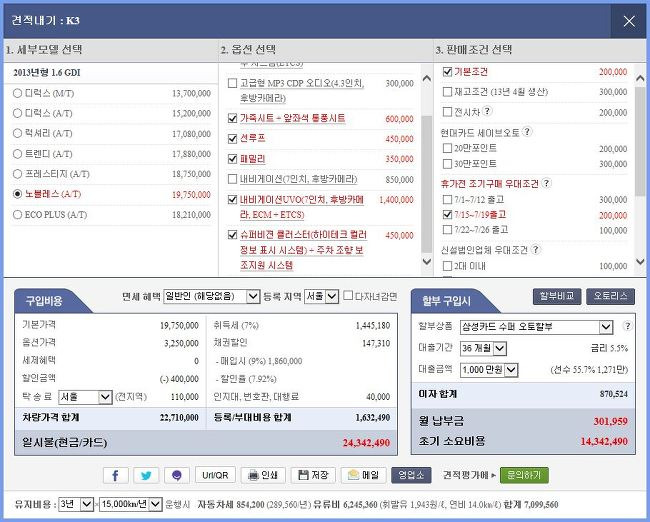Open 대출기간 36개월 dropdown
The width and height of the screenshot is (650, 522).
coord(483,348)
